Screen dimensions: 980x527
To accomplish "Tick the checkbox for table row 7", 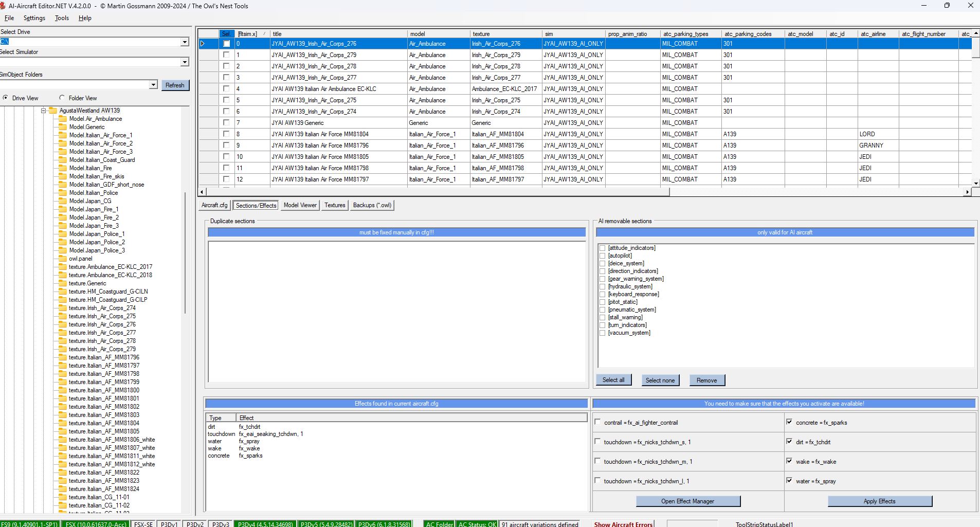I will [x=226, y=122].
